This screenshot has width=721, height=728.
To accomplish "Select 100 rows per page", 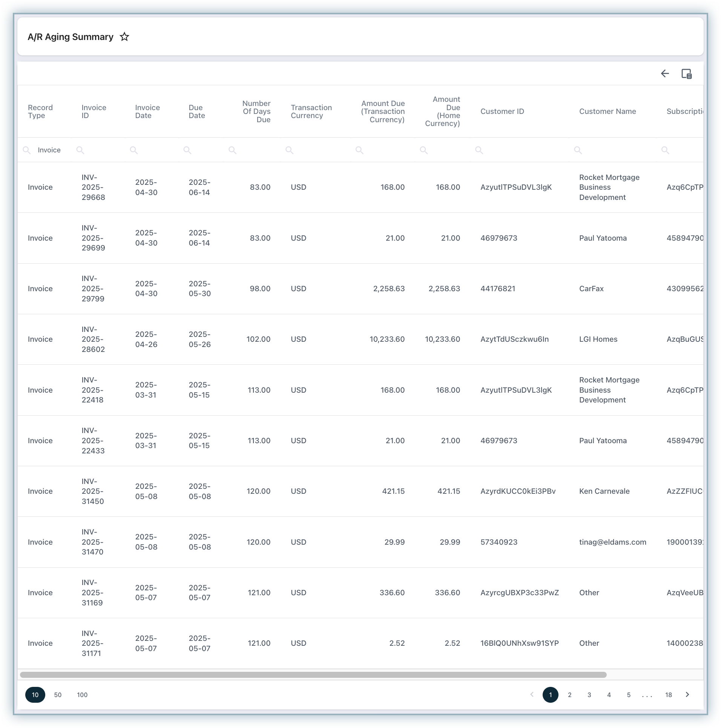I will click(82, 695).
